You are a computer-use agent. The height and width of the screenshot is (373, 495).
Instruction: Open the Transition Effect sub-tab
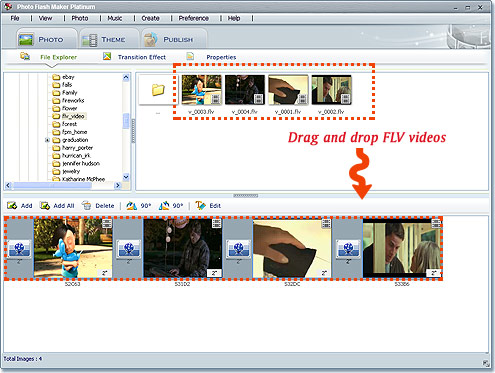[x=142, y=57]
